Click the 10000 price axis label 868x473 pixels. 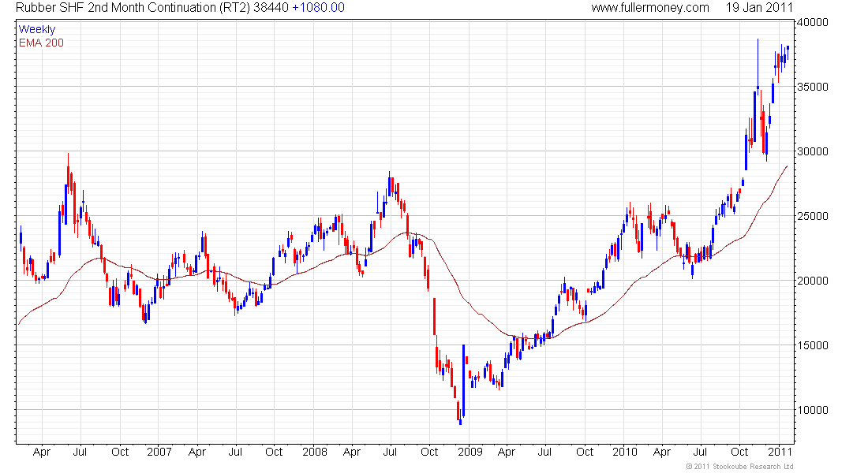click(814, 411)
